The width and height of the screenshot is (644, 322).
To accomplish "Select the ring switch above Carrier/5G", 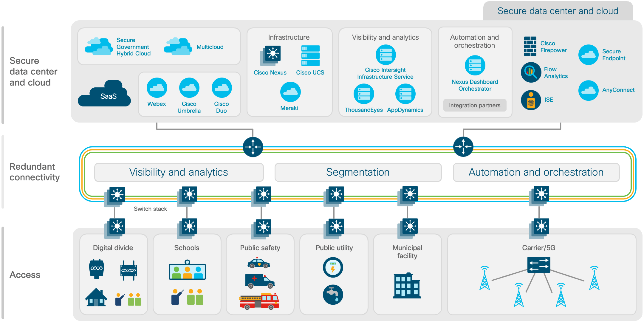I will point(539,196).
